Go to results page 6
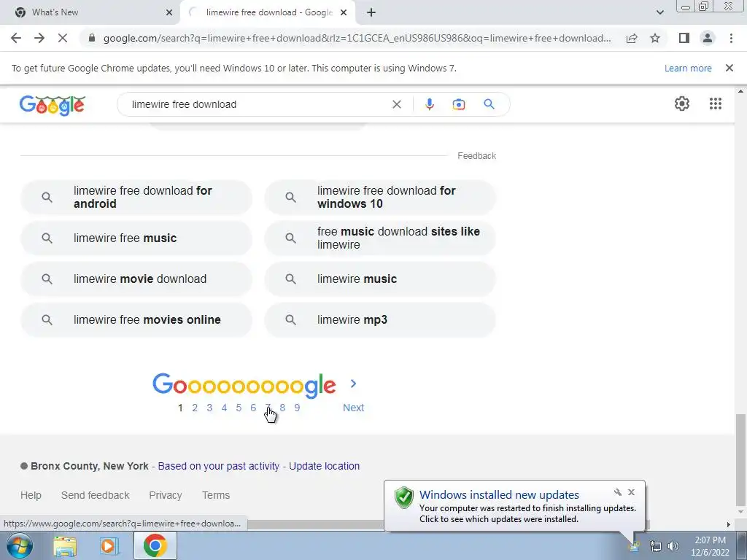 (253, 408)
